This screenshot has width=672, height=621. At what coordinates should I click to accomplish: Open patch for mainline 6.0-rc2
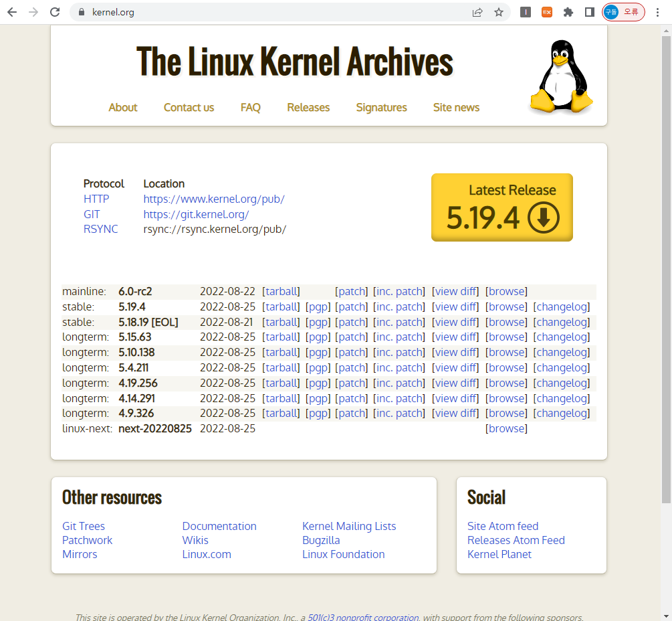click(x=352, y=291)
